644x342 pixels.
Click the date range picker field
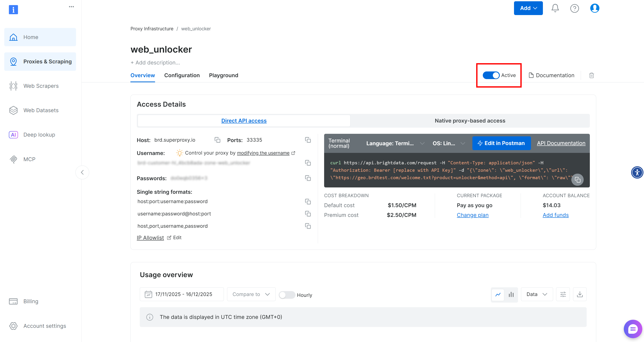pyautogui.click(x=182, y=294)
